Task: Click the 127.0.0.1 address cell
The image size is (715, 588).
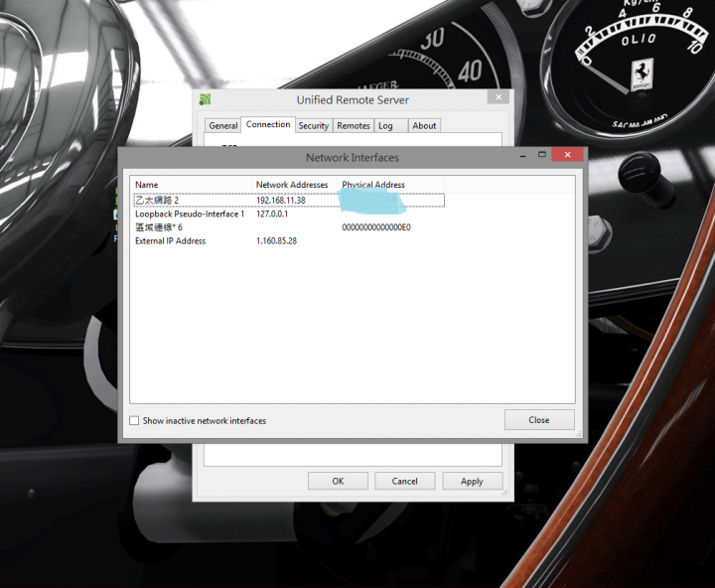Action: 272,214
